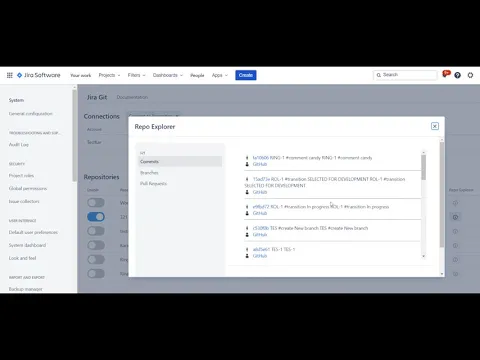The height and width of the screenshot is (360, 480).
Task: Open commit link a8d5e61
Action: click(261, 249)
